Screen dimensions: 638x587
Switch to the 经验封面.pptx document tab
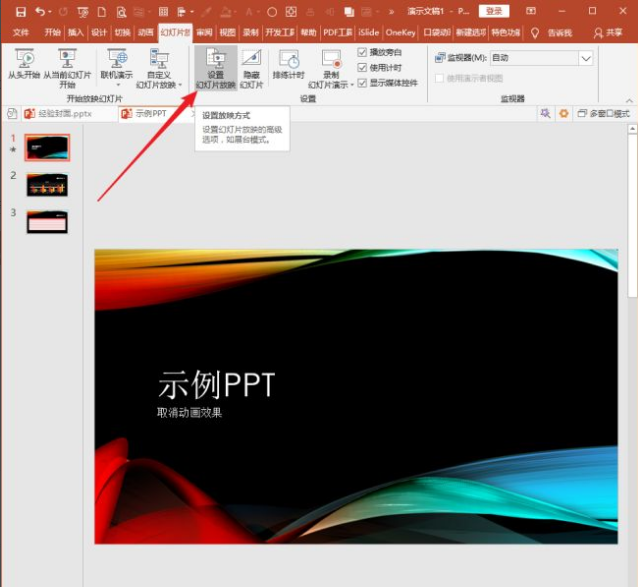[62, 114]
